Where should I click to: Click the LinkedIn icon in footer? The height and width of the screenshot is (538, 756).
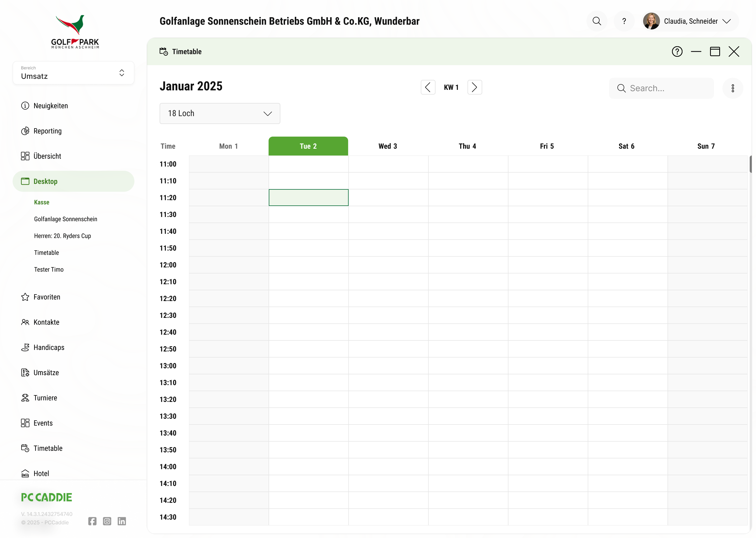[x=122, y=521]
